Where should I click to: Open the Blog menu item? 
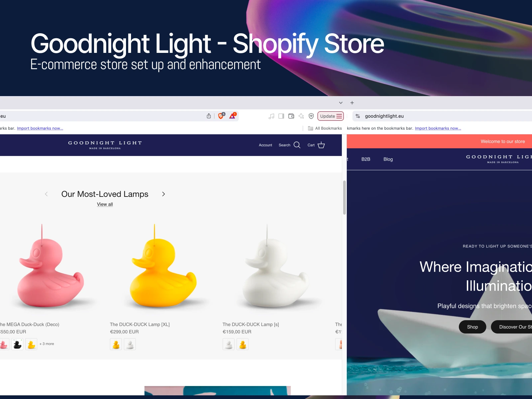[388, 159]
